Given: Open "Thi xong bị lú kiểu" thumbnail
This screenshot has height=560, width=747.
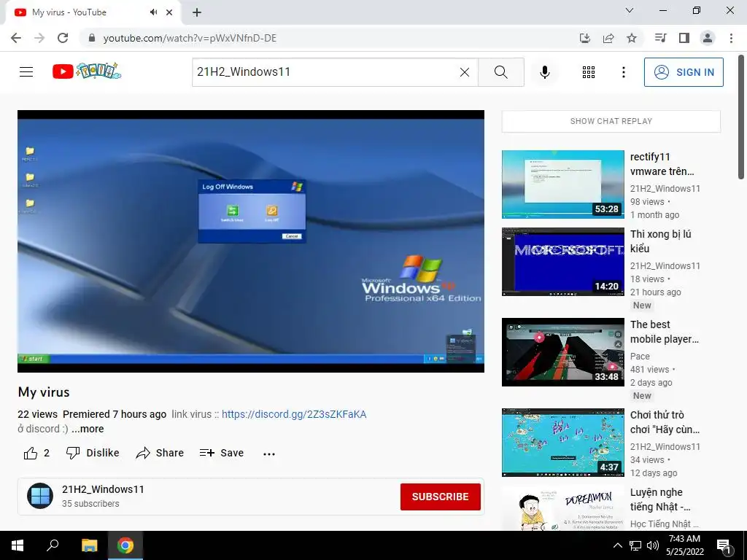Looking at the screenshot, I should click(x=562, y=262).
